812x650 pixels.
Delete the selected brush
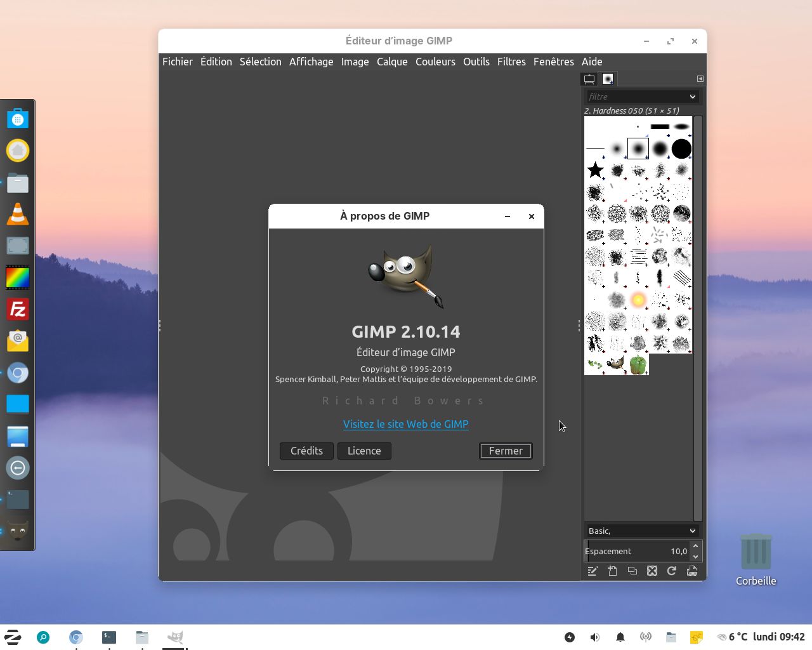click(x=652, y=571)
